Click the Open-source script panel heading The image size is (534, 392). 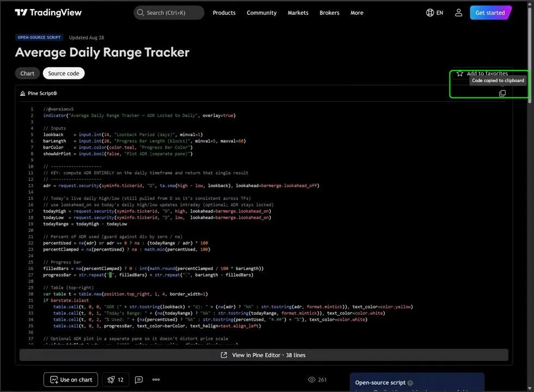380,383
